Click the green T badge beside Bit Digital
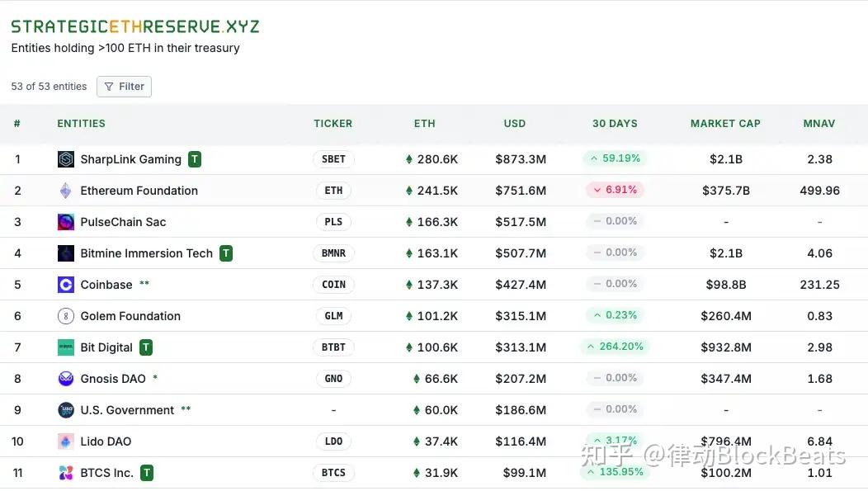 point(145,347)
